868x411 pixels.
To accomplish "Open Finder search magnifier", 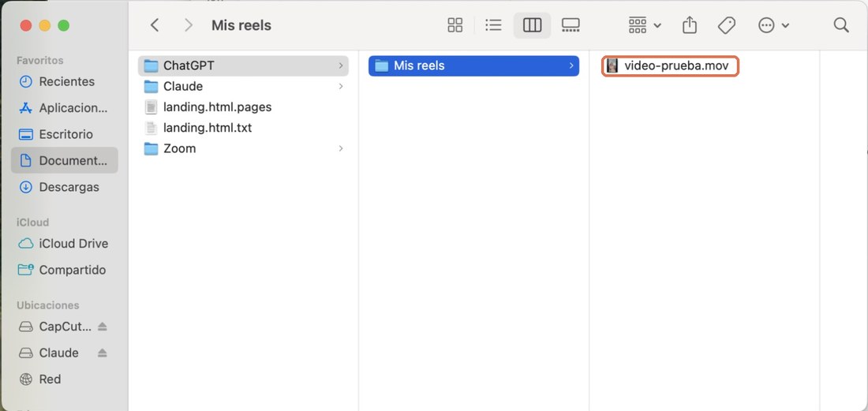I will (x=841, y=25).
